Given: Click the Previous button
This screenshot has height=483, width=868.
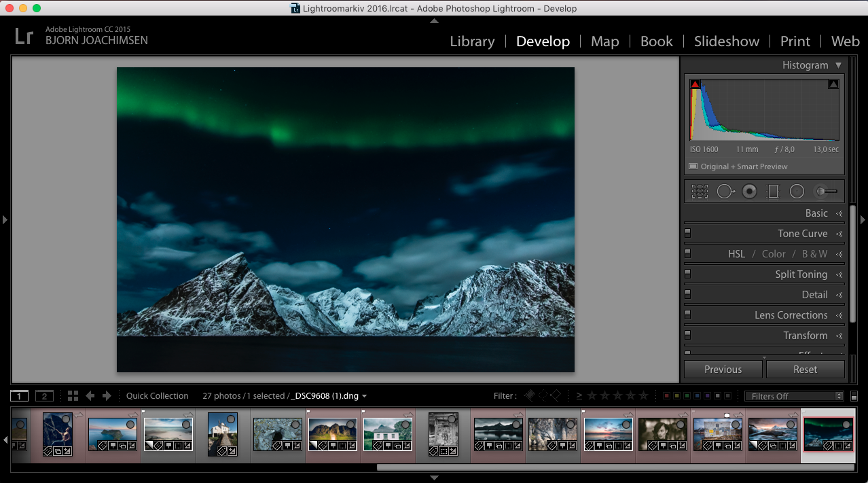Looking at the screenshot, I should [x=723, y=370].
